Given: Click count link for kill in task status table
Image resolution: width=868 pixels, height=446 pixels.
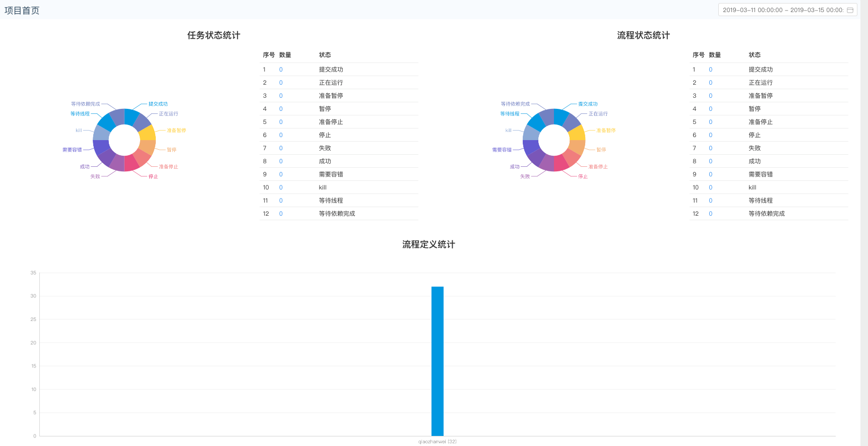Looking at the screenshot, I should (281, 187).
